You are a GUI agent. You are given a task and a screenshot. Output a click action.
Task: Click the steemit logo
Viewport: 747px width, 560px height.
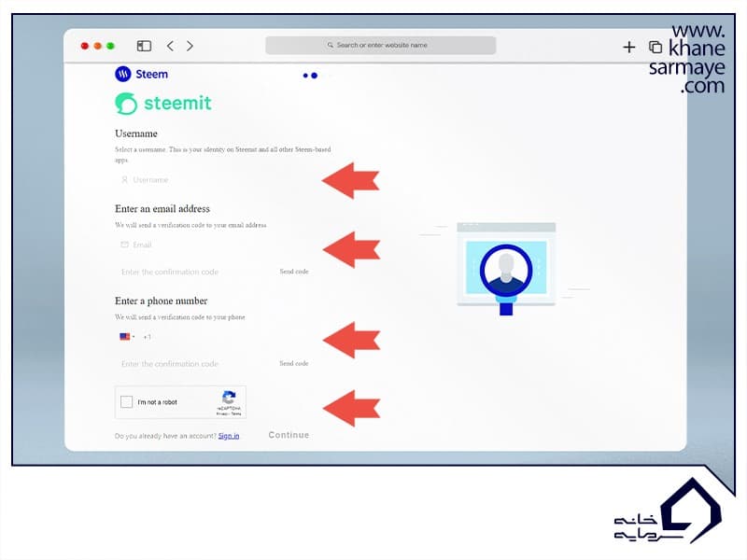163,104
